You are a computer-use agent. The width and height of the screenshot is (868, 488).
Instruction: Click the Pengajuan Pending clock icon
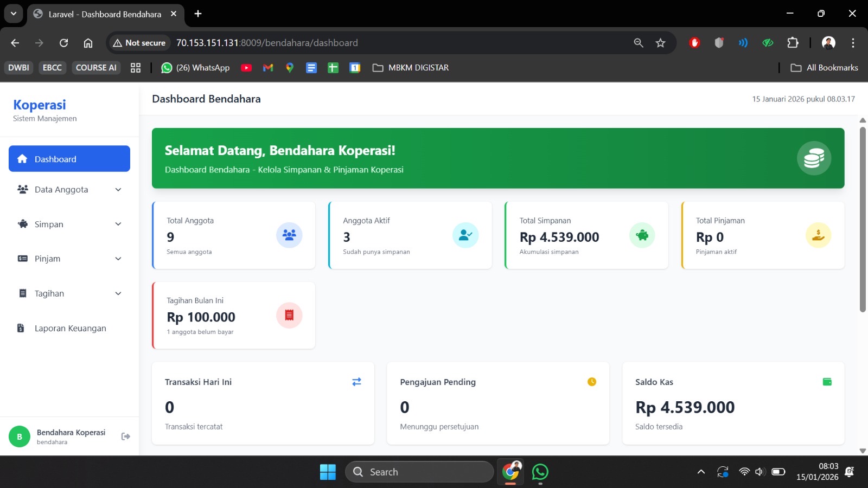592,382
